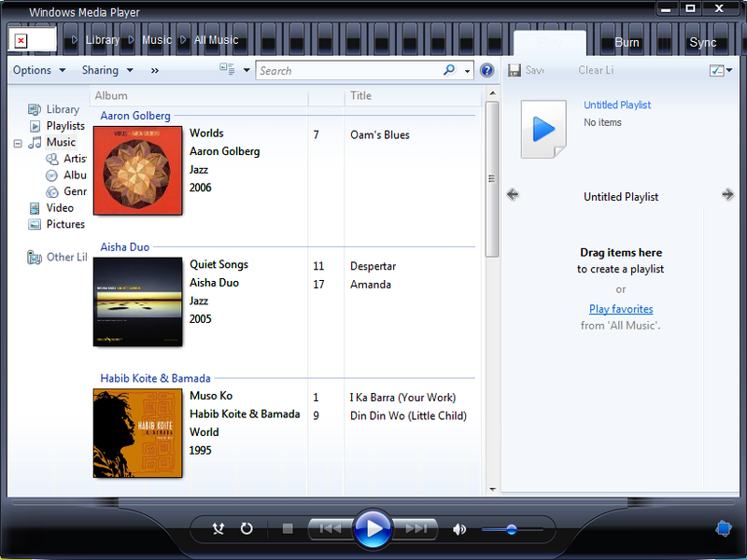
Task: Click the Worlds album cover art
Action: tap(137, 171)
